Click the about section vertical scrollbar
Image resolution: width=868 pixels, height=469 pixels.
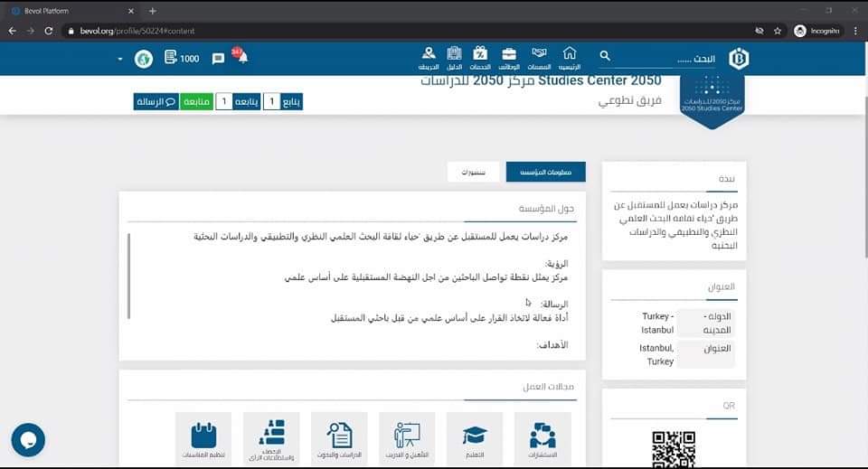pyautogui.click(x=129, y=276)
